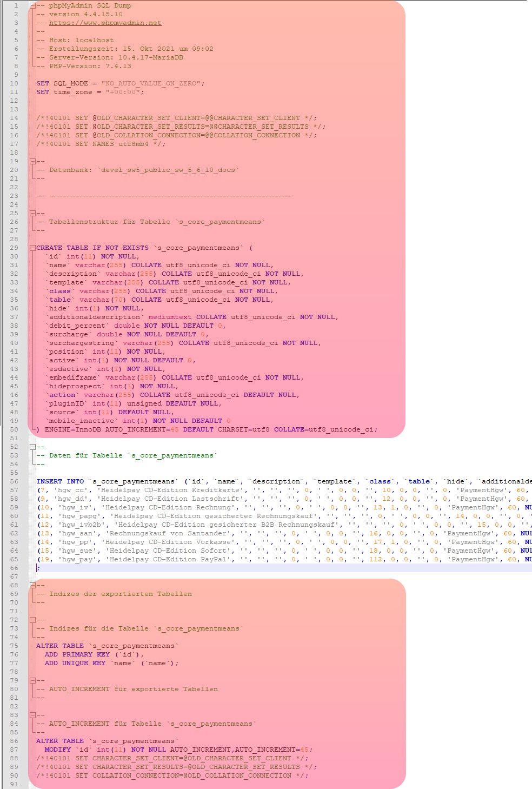Click the SET SQL_MODE statement
The image size is (532, 789).
tap(121, 83)
